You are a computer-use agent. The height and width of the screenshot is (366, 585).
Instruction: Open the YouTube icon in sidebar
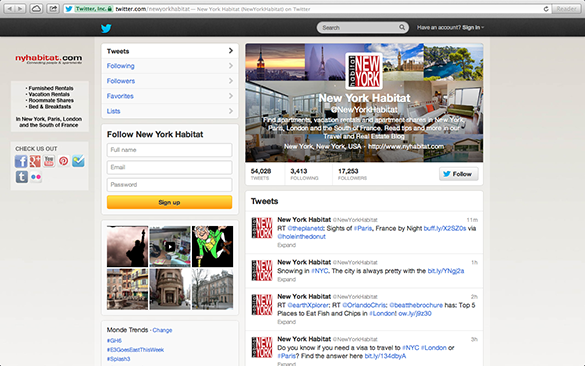click(49, 161)
